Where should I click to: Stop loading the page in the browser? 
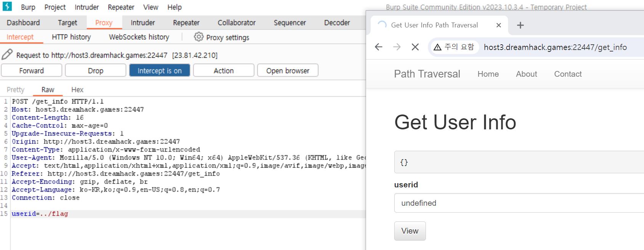[415, 47]
